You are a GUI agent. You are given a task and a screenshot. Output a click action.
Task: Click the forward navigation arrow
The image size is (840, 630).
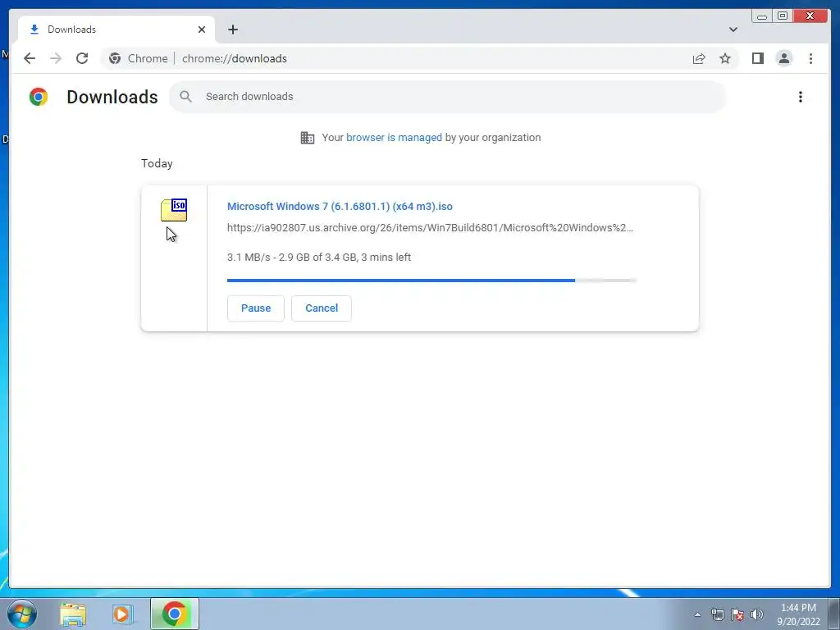click(x=56, y=58)
